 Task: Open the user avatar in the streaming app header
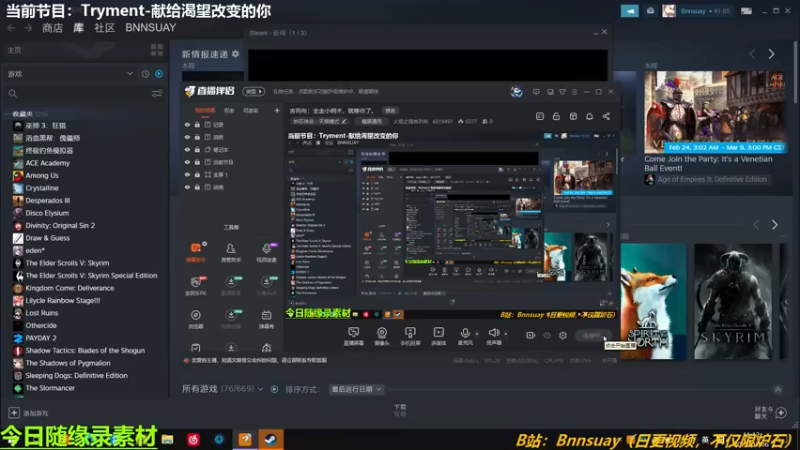[516, 91]
